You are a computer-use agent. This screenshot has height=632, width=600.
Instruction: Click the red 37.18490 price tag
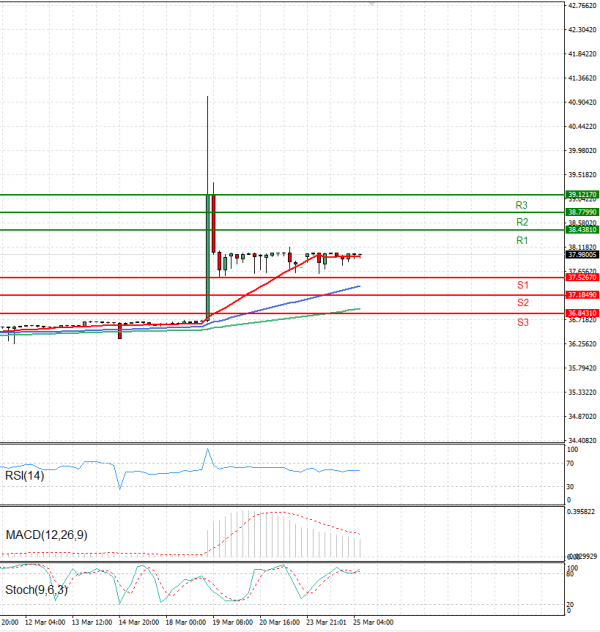tap(581, 295)
